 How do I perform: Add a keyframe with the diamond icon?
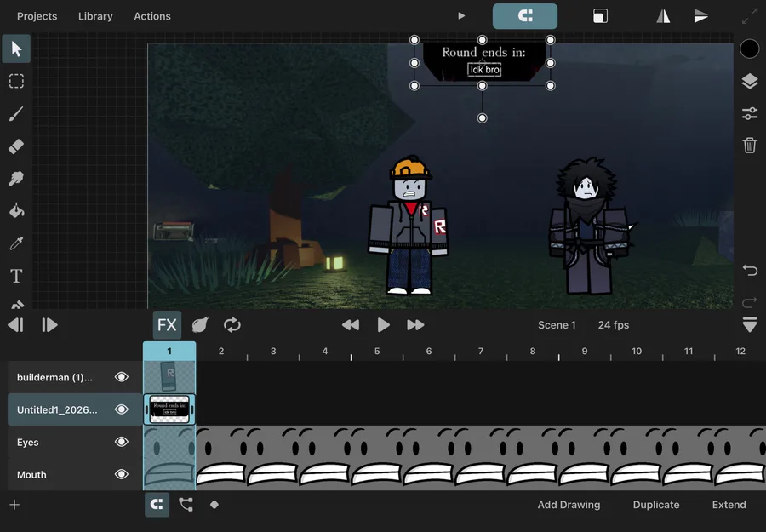[x=214, y=505]
